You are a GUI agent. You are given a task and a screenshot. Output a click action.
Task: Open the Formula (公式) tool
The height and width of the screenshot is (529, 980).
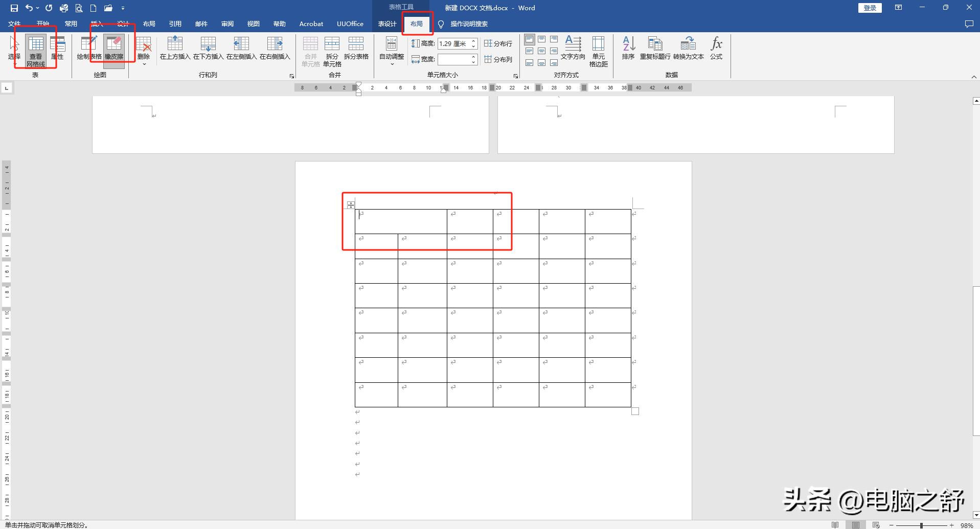point(716,47)
